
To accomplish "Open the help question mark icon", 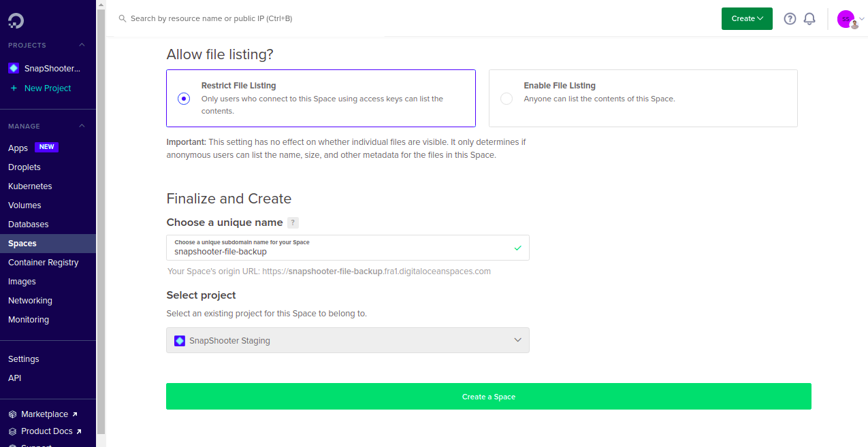I will pyautogui.click(x=790, y=19).
